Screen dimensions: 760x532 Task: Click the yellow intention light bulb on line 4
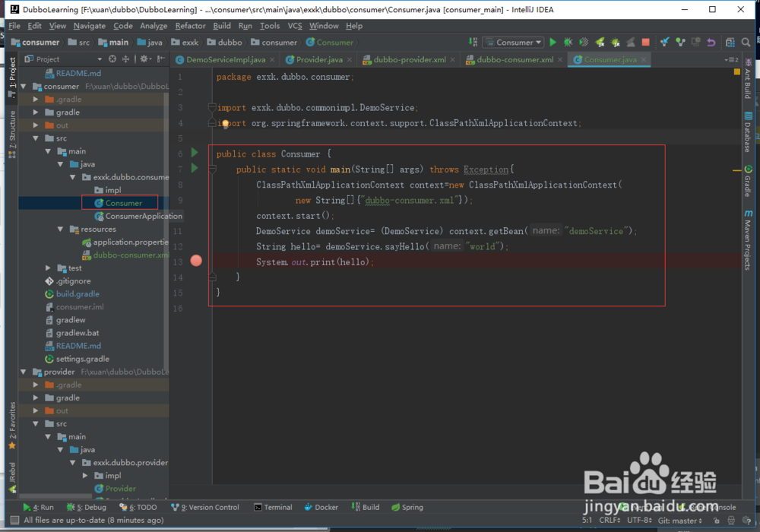[x=226, y=124]
